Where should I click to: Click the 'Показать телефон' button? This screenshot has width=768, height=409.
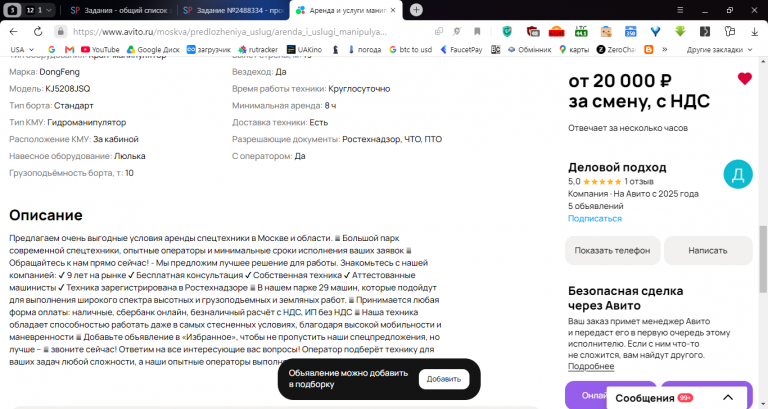[x=612, y=250]
